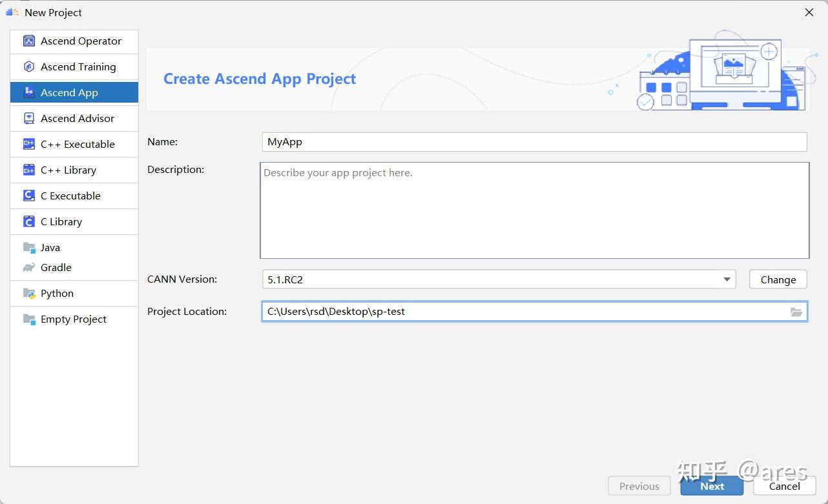Click the Ascend Advisor project icon
The image size is (828, 504).
click(28, 119)
